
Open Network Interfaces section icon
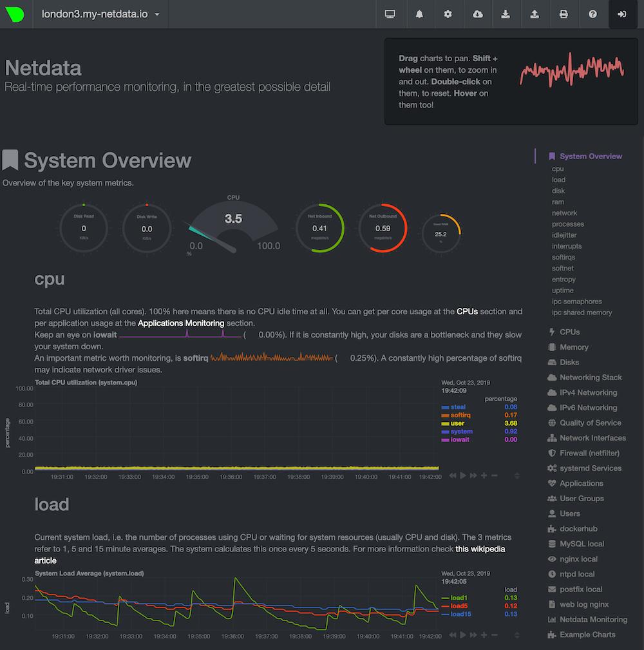(551, 438)
